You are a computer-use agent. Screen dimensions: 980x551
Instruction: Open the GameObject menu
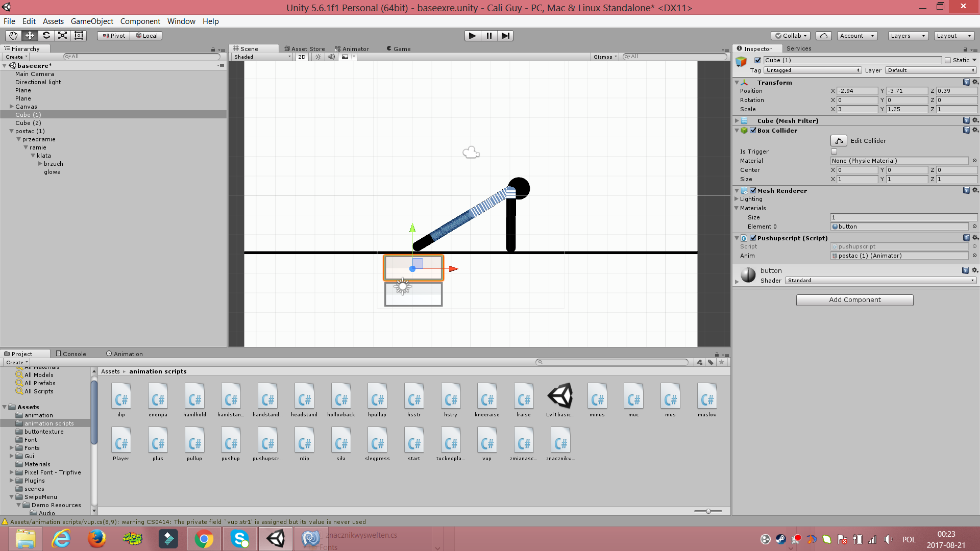coord(92,21)
